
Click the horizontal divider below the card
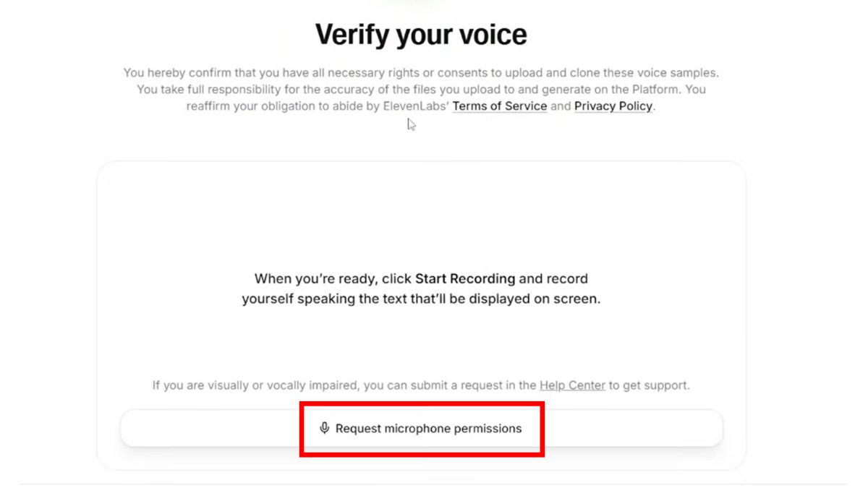pos(434,484)
